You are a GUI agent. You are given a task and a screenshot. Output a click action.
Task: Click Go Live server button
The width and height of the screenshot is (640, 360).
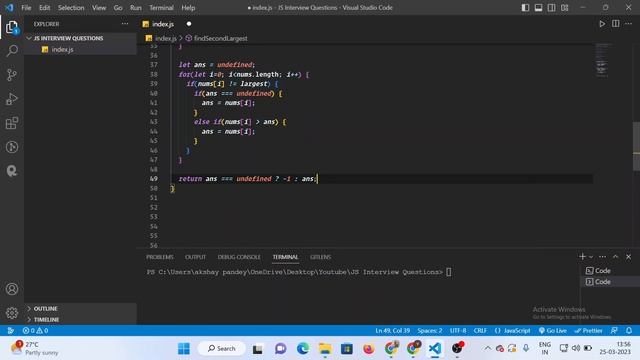click(x=553, y=331)
